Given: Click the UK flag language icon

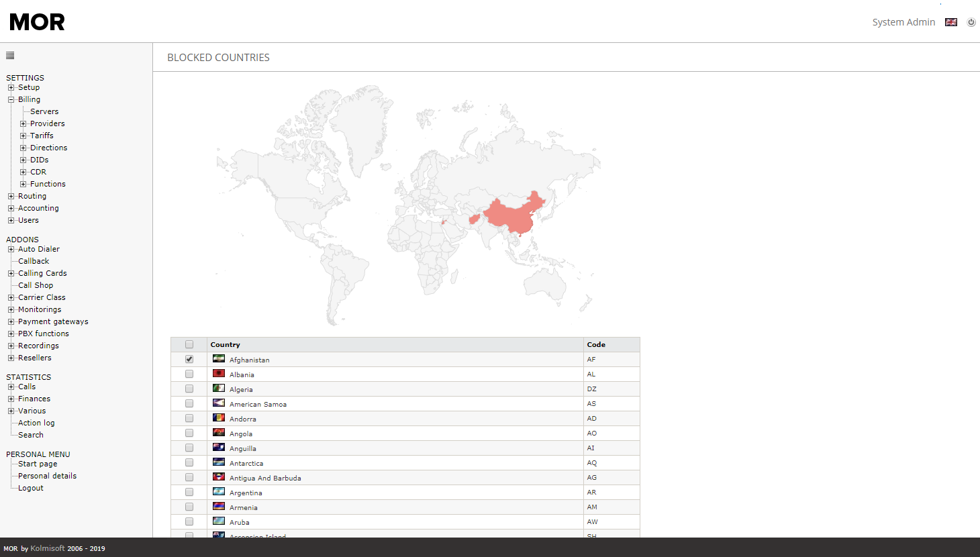Looking at the screenshot, I should (x=951, y=22).
